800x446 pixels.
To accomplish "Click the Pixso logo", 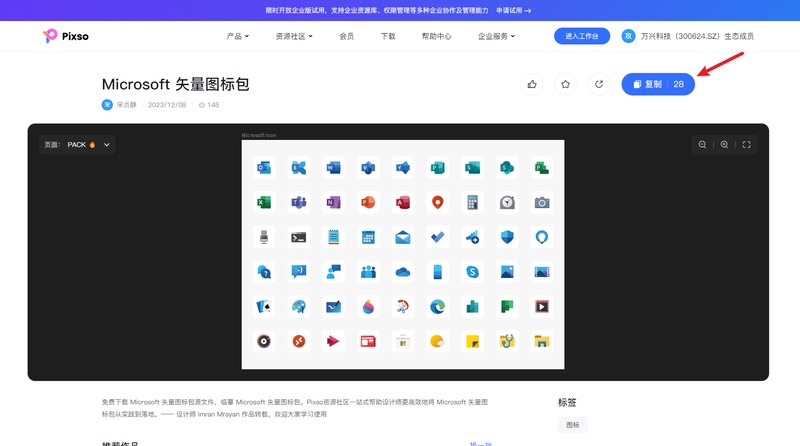I will [66, 36].
